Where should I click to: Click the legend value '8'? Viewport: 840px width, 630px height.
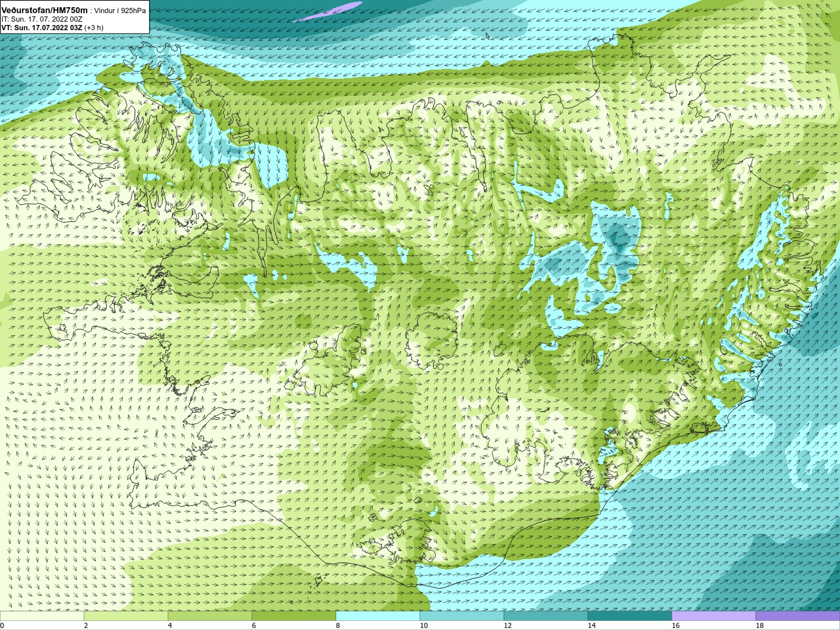(338, 625)
